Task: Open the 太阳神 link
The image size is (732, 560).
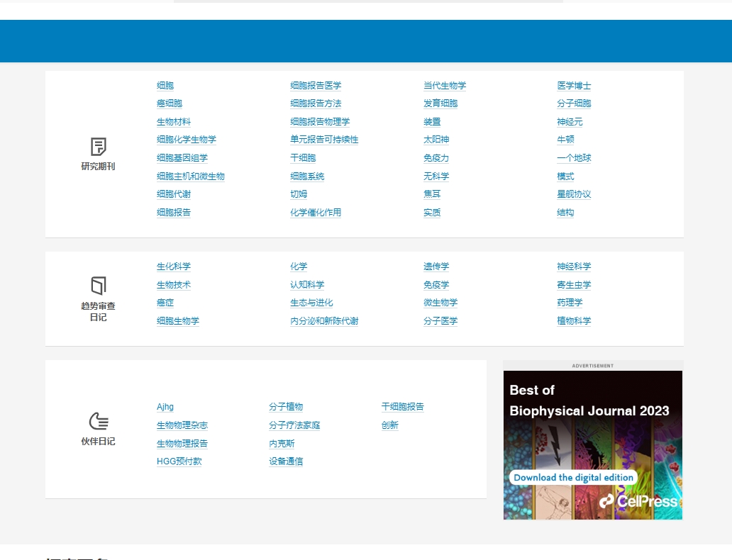Action: (436, 140)
